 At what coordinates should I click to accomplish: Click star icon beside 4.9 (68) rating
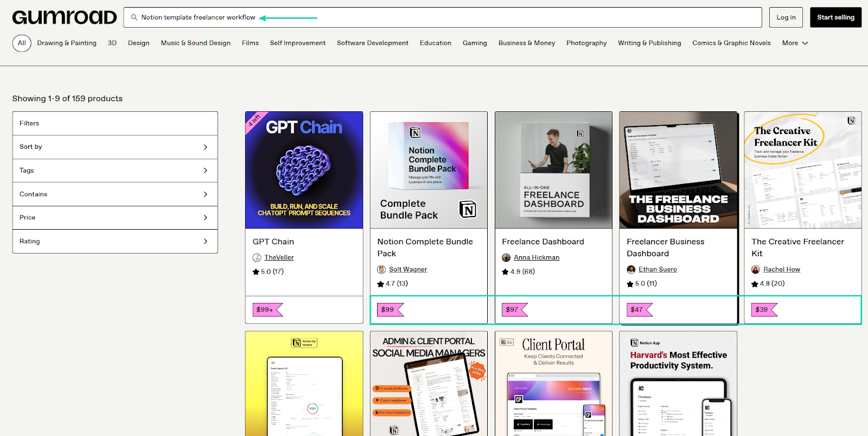click(506, 271)
